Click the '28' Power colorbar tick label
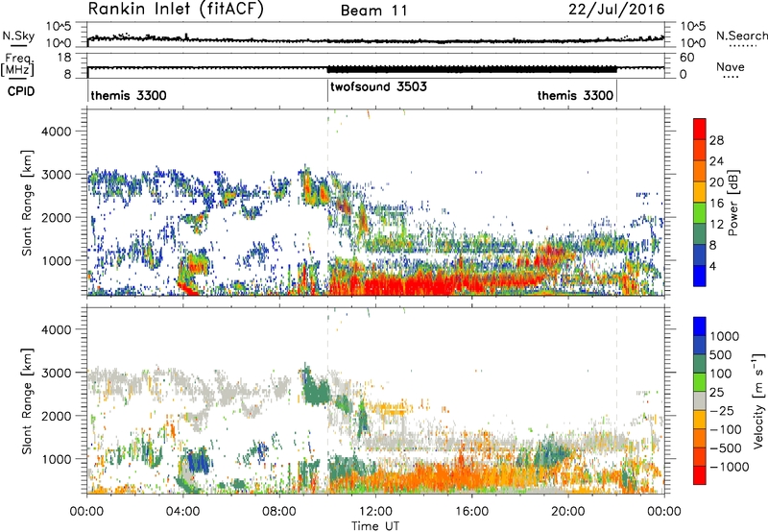The width and height of the screenshot is (768, 532). pyautogui.click(x=716, y=140)
